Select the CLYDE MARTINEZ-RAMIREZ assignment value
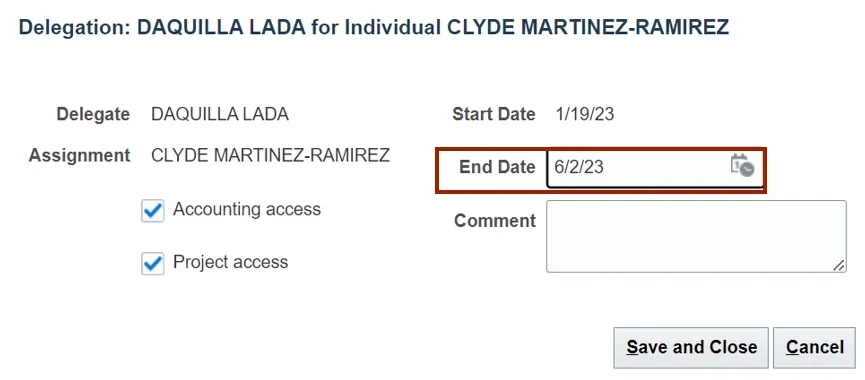The image size is (865, 380). (x=270, y=156)
